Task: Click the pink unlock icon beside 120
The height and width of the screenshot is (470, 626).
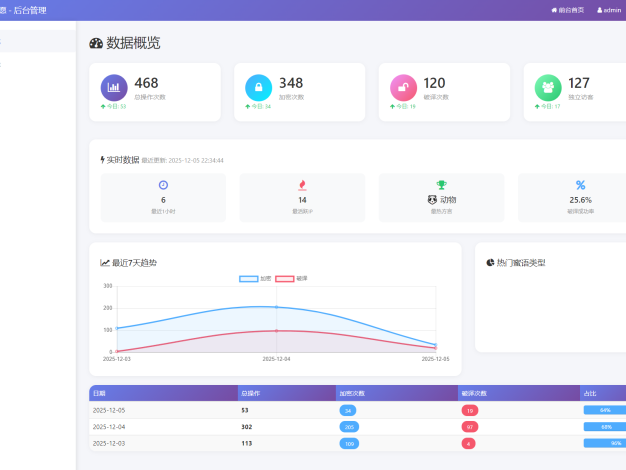Action: coord(403,87)
